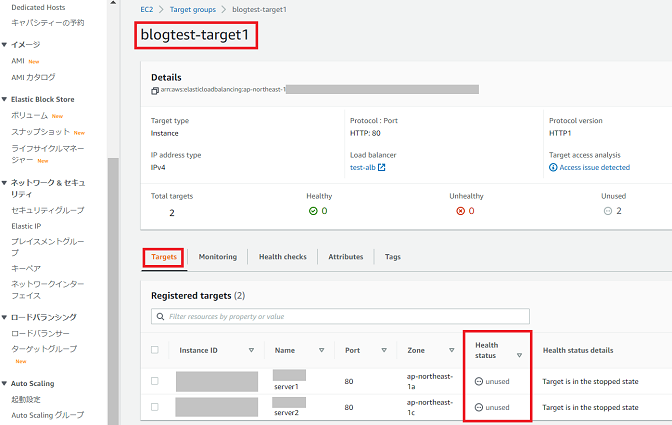Screen dimensions: 672x425
Task: Click server1's Target is in the stopped state text
Action: click(590, 381)
